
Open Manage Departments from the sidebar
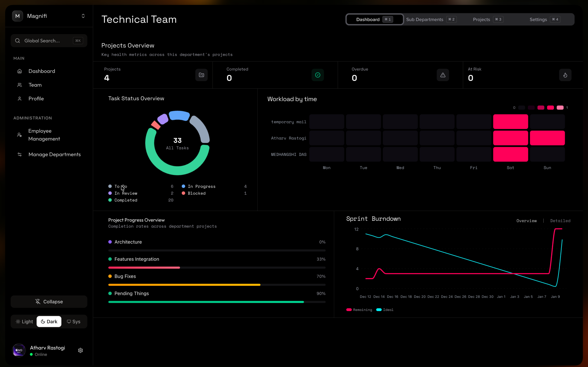point(55,154)
